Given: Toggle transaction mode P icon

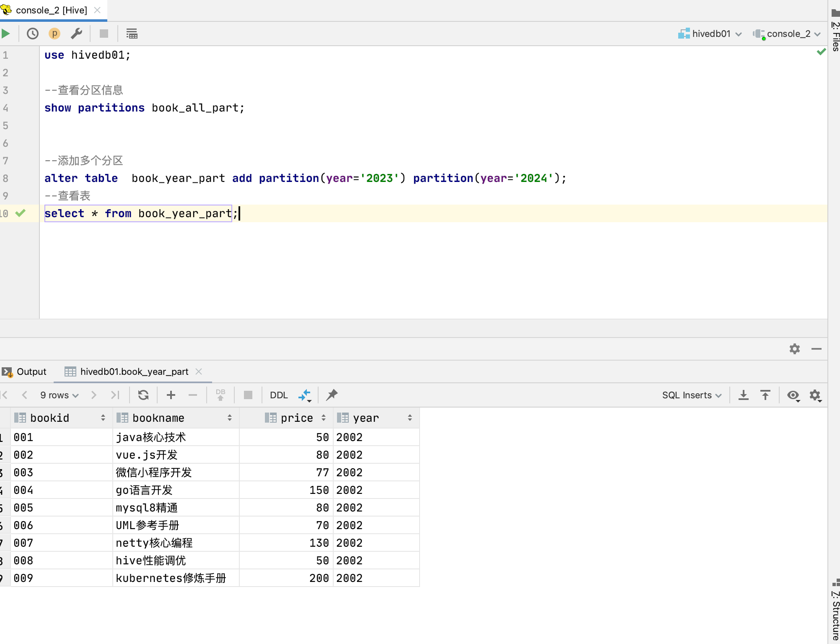Looking at the screenshot, I should [x=54, y=34].
